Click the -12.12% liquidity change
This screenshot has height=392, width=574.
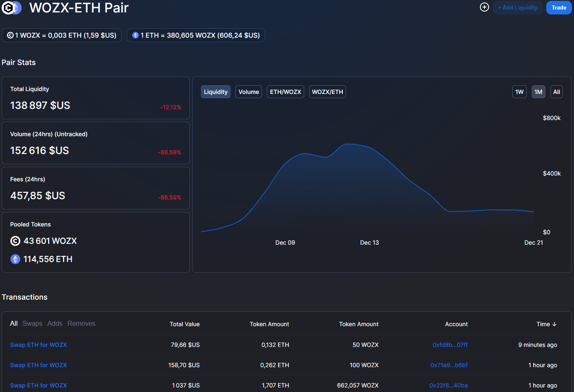(x=171, y=107)
